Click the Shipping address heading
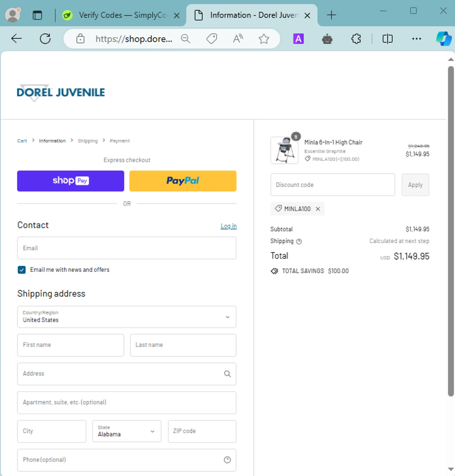This screenshot has width=455, height=476. (x=51, y=294)
